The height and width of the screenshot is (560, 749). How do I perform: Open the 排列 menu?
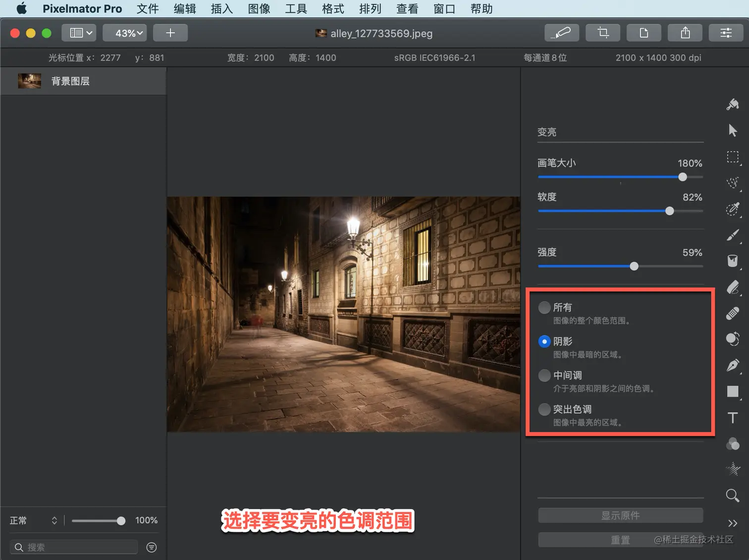click(370, 8)
